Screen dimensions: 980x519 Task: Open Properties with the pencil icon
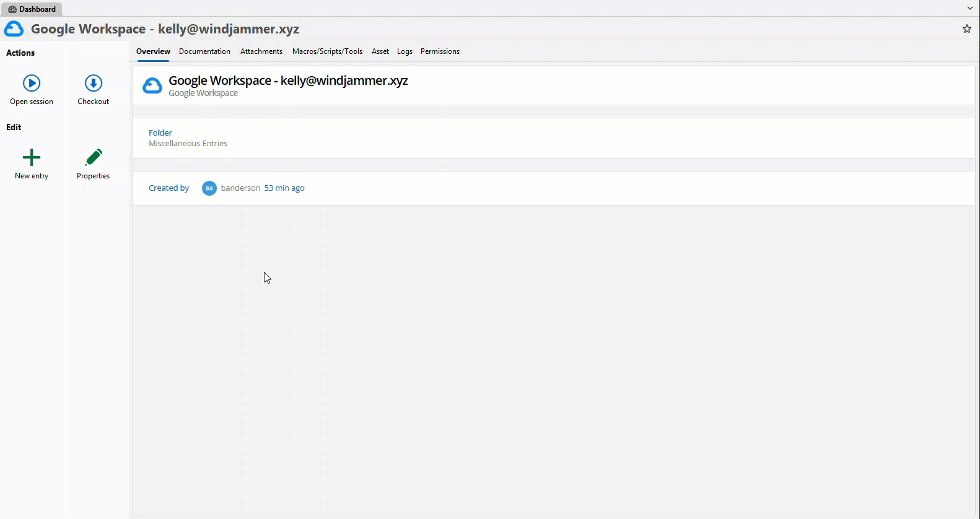click(94, 157)
